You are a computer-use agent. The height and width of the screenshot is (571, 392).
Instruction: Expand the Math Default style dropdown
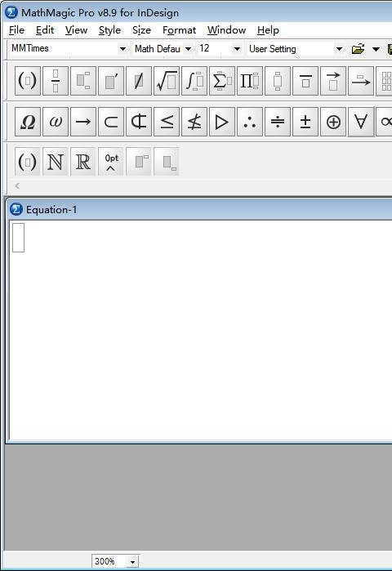[x=188, y=49]
